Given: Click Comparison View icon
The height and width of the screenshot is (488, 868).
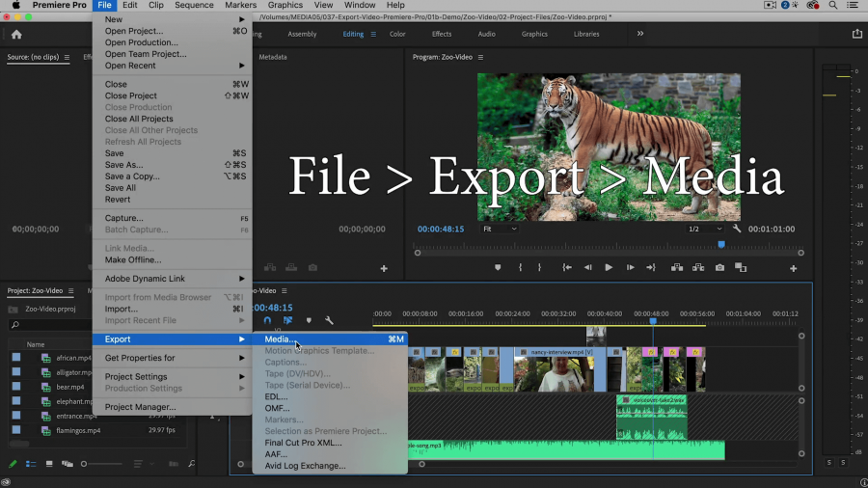Looking at the screenshot, I should [x=741, y=268].
